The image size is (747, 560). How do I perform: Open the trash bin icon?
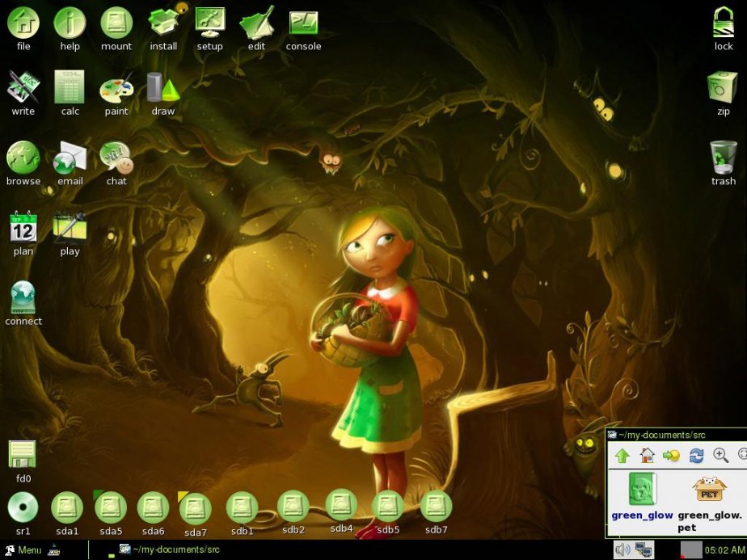pyautogui.click(x=724, y=158)
